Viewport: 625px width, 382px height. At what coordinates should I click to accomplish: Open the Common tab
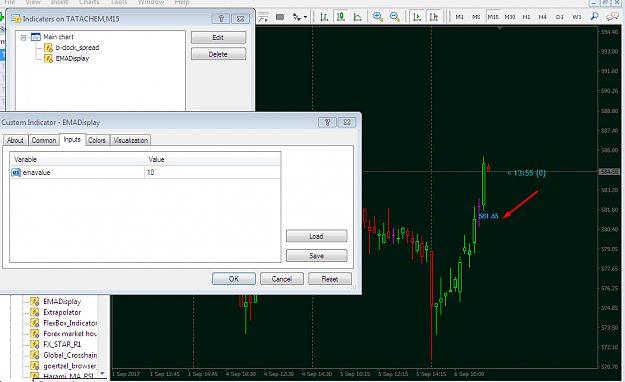tap(44, 140)
